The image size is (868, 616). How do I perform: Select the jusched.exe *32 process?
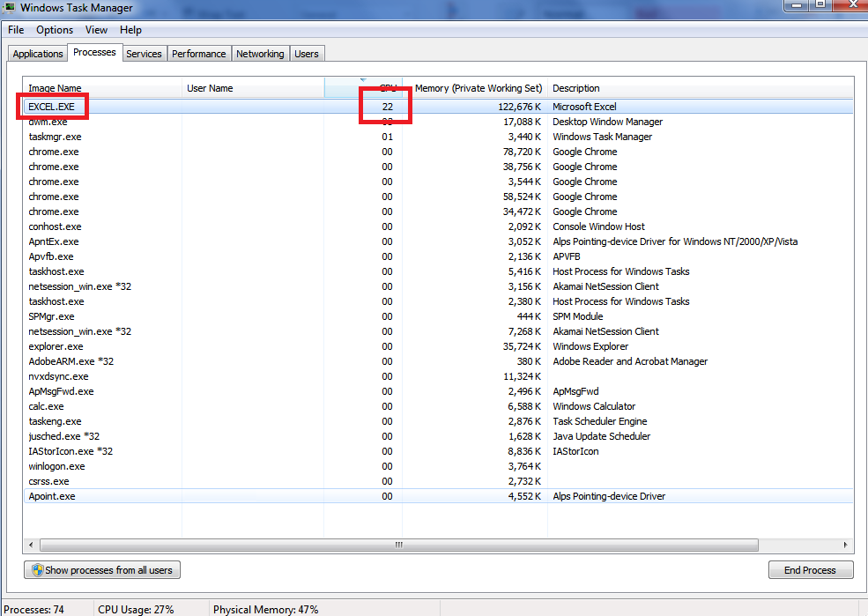click(438, 435)
